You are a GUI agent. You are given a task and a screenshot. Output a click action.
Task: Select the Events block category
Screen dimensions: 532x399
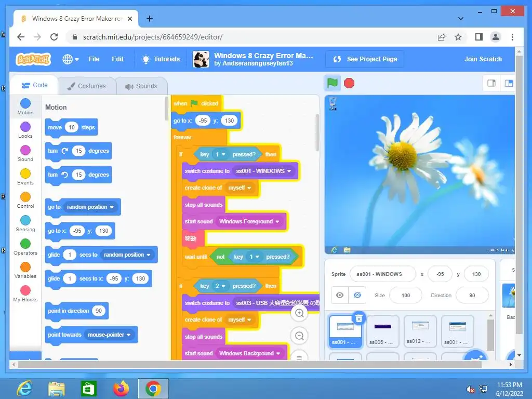coord(25,177)
